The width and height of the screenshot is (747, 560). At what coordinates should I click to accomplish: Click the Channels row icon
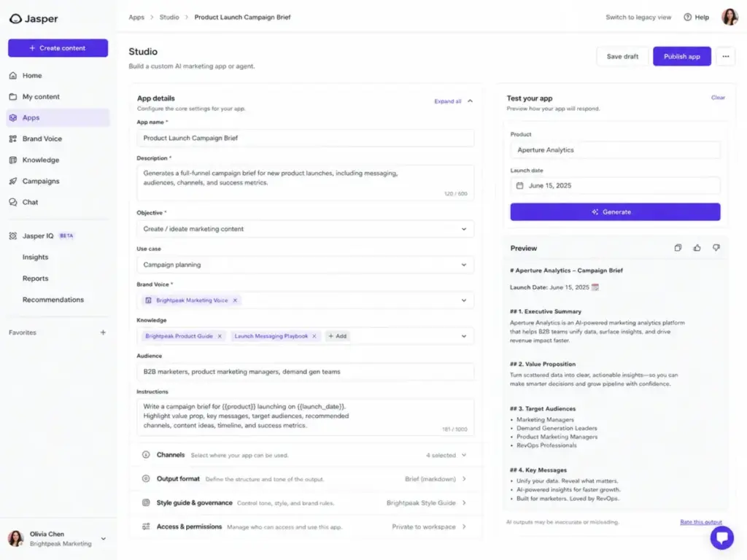[146, 455]
